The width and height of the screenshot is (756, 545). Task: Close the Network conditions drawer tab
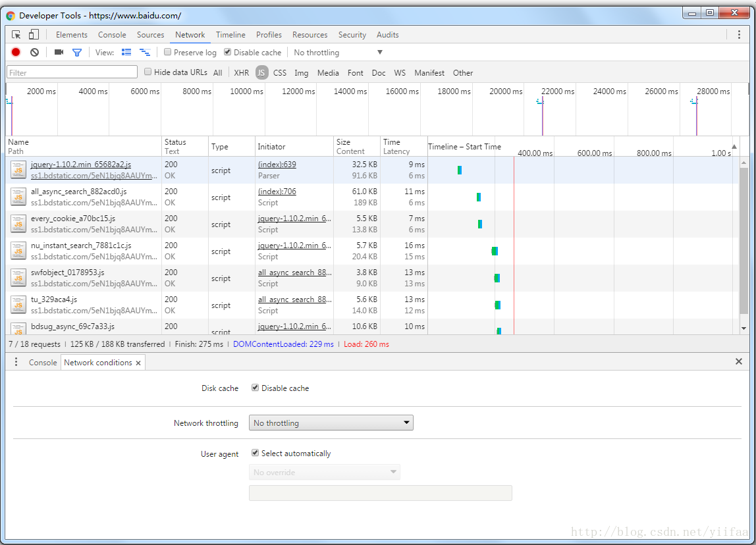click(x=138, y=363)
